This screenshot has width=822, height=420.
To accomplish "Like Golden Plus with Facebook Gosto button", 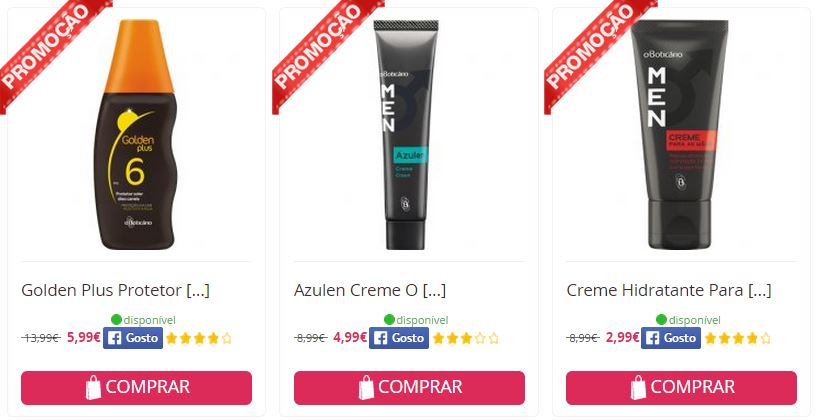I will [133, 338].
